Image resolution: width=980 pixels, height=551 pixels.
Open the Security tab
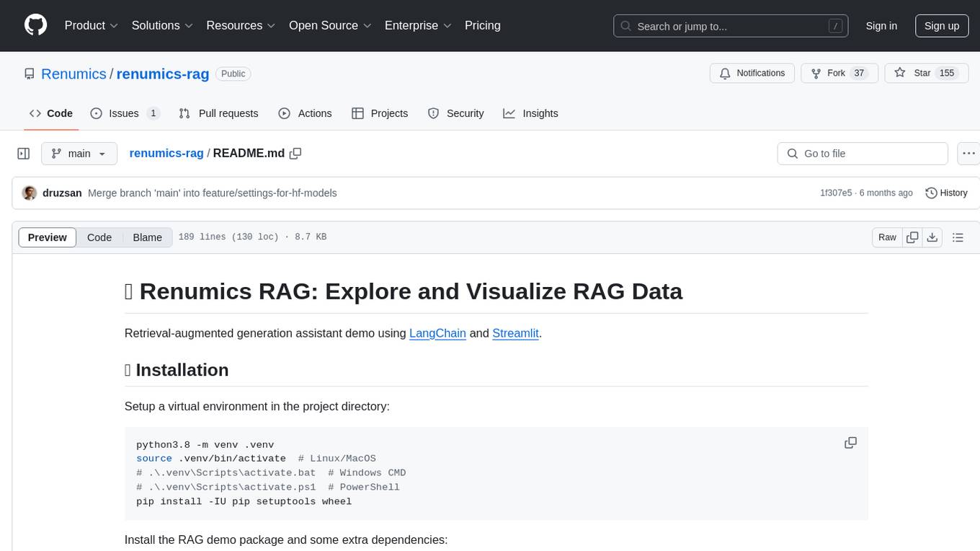pyautogui.click(x=455, y=113)
